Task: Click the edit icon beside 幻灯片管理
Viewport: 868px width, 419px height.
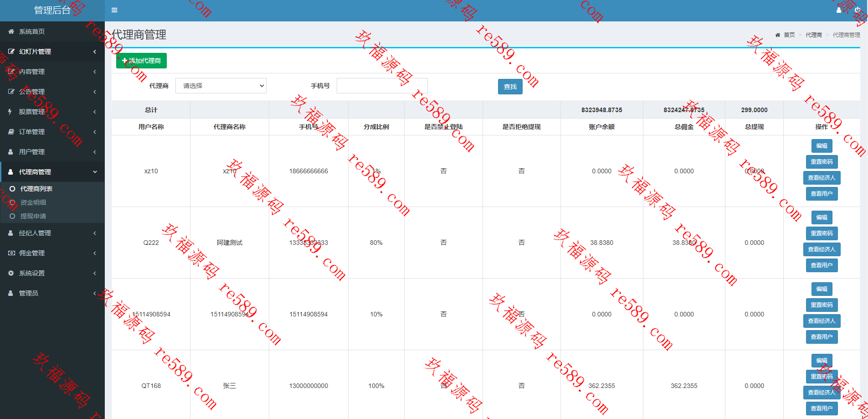Action: click(11, 52)
